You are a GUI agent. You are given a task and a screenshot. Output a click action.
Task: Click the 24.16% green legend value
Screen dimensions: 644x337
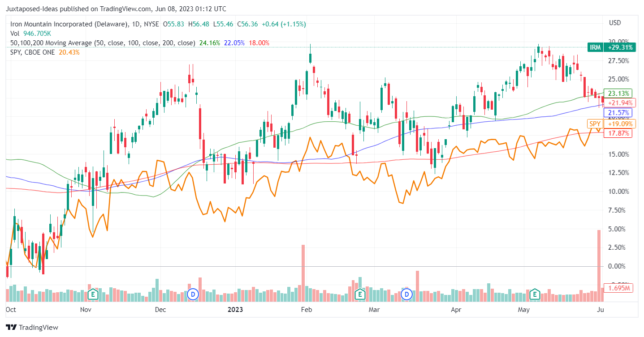pos(210,43)
